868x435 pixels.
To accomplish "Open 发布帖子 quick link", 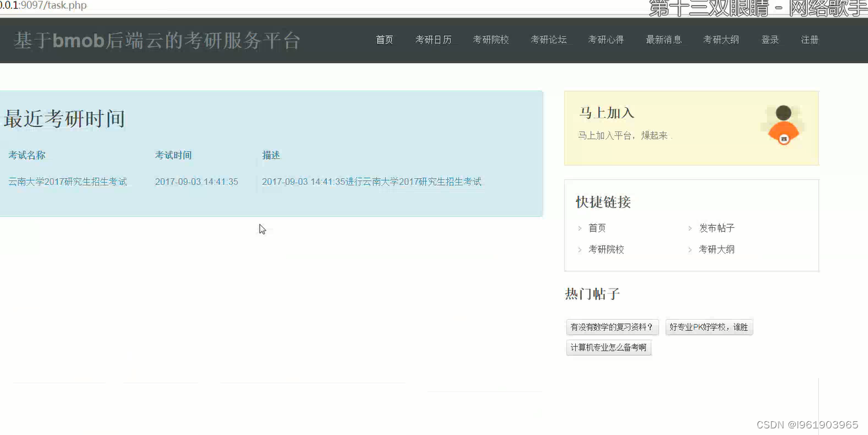I will pyautogui.click(x=717, y=228).
